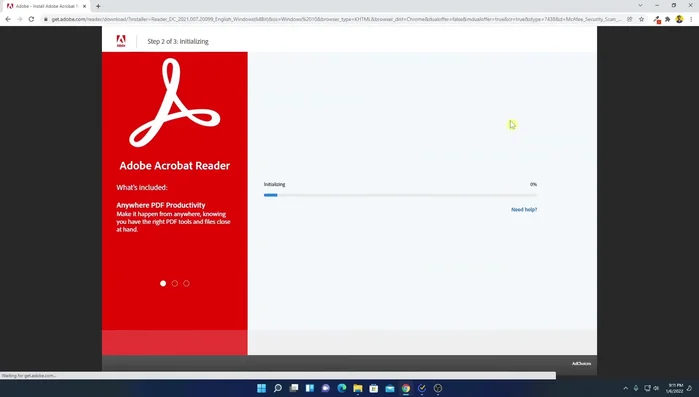Open a new tab with the plus button
The width and height of the screenshot is (699, 397).
click(98, 6)
